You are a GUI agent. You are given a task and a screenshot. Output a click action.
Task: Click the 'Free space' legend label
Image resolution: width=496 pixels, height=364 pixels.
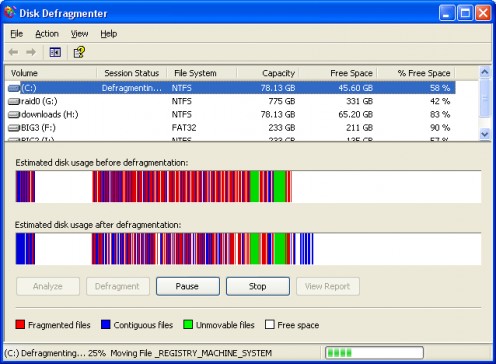[x=298, y=325]
